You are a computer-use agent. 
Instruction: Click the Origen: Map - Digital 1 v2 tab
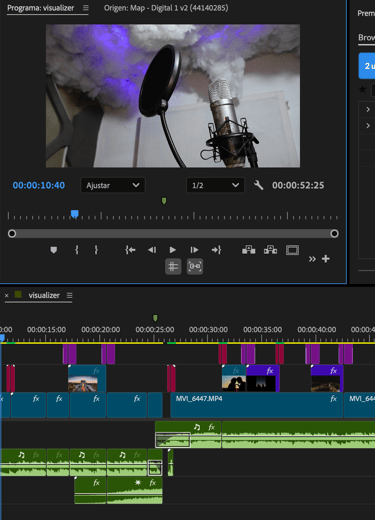[166, 8]
